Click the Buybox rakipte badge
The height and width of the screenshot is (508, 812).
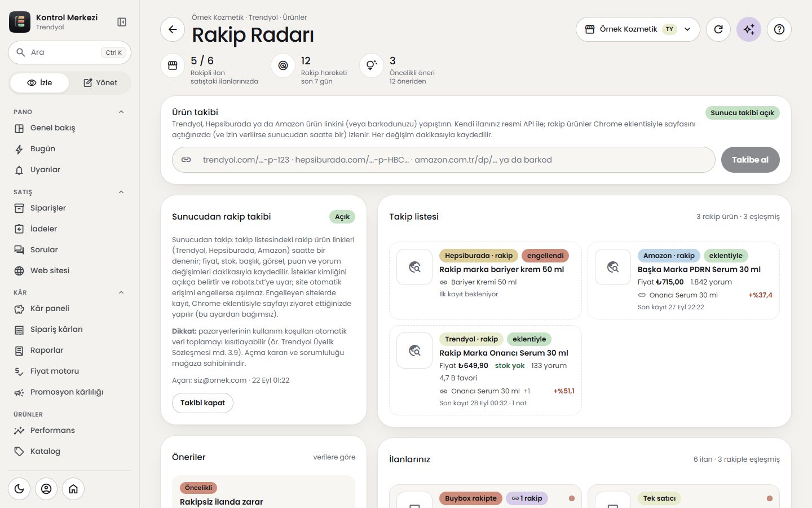[x=471, y=498]
